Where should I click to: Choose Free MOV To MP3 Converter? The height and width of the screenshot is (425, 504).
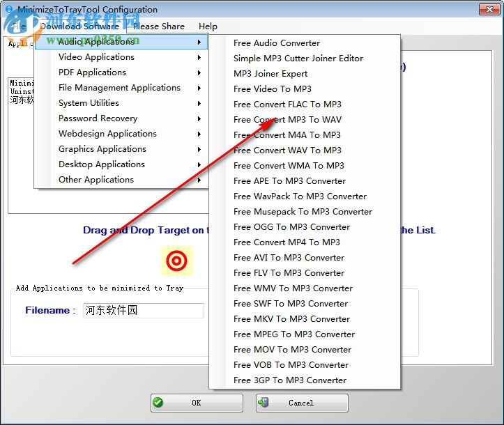305,350
